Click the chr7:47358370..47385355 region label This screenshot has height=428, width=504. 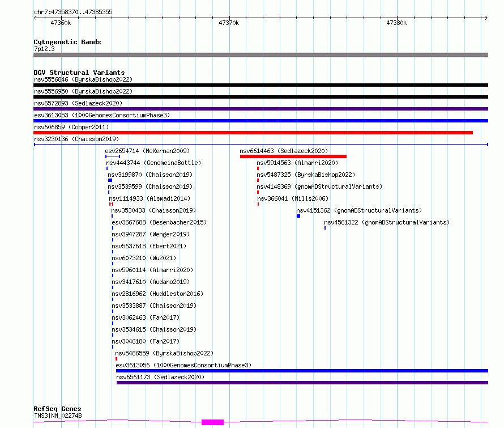73,12
